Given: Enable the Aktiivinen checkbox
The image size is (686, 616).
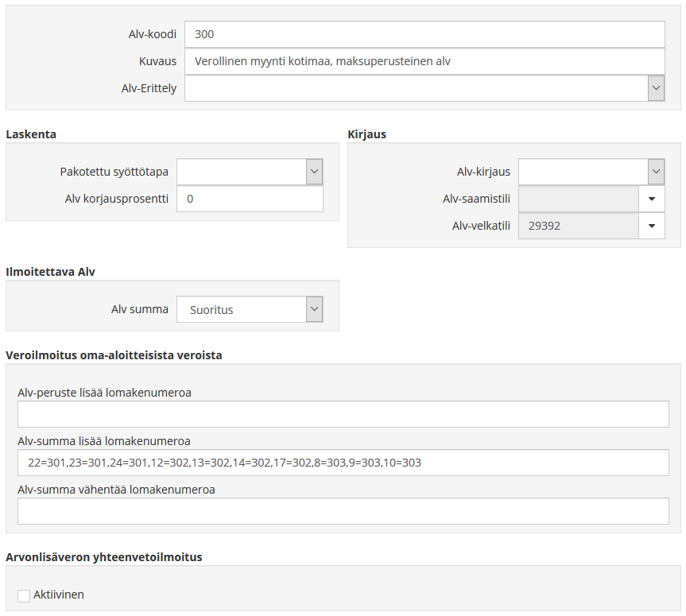Looking at the screenshot, I should coord(24,595).
